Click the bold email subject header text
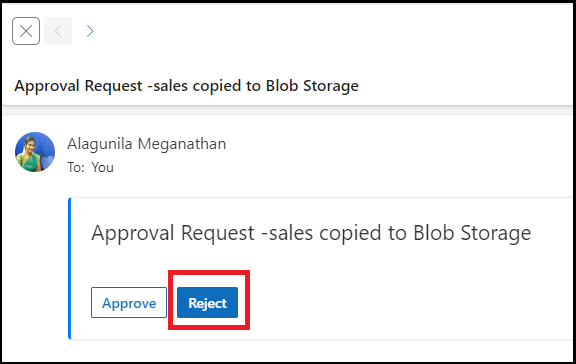 click(186, 86)
